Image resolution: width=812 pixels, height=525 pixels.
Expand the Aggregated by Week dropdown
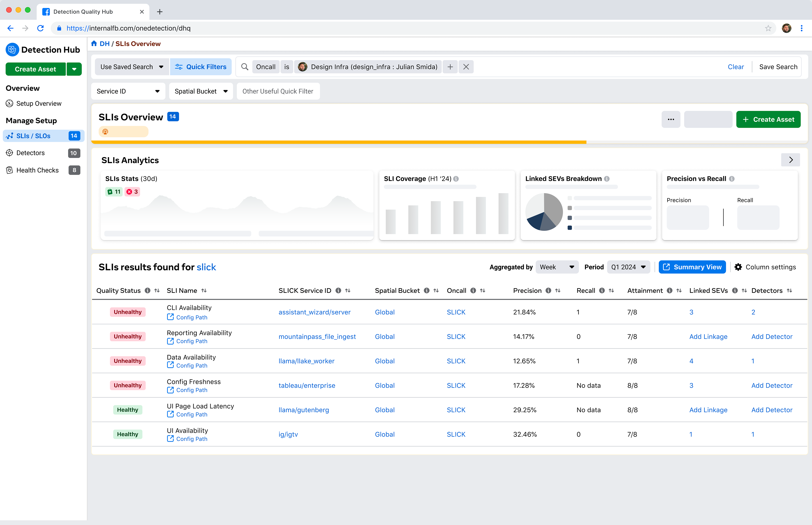pyautogui.click(x=557, y=267)
